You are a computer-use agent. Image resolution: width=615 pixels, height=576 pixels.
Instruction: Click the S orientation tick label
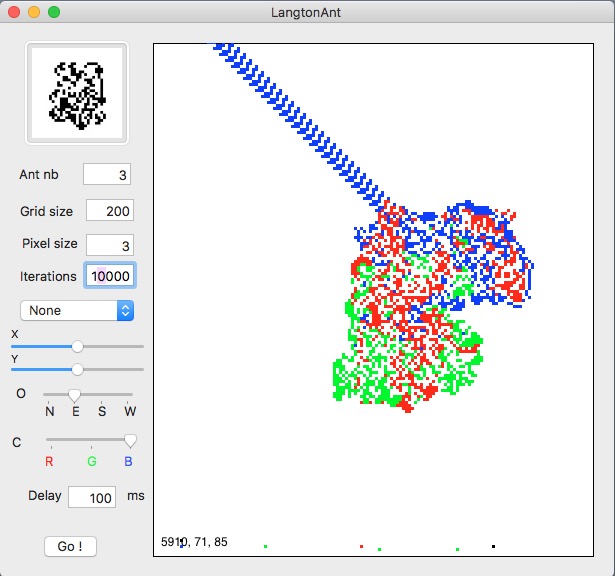point(102,411)
